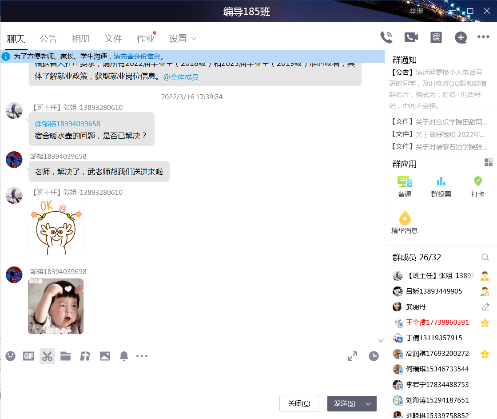Open the emoji picker in chat toolbar
The width and height of the screenshot is (497, 419).
click(x=11, y=356)
